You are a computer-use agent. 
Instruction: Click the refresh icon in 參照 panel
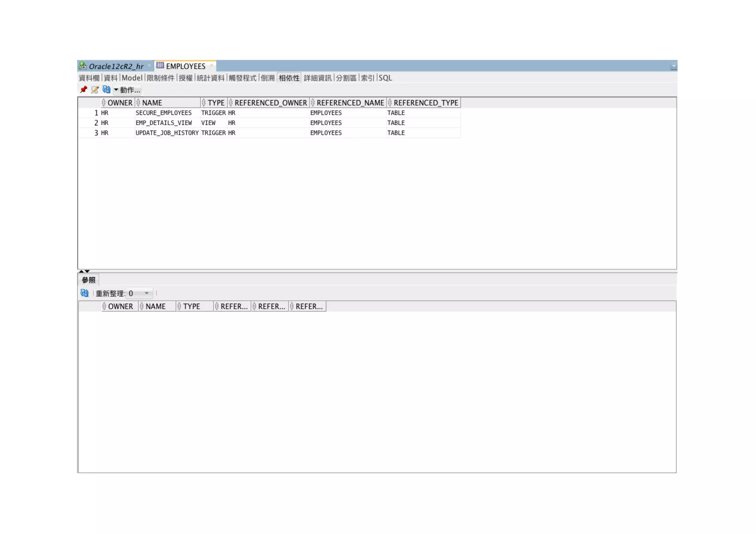click(85, 293)
